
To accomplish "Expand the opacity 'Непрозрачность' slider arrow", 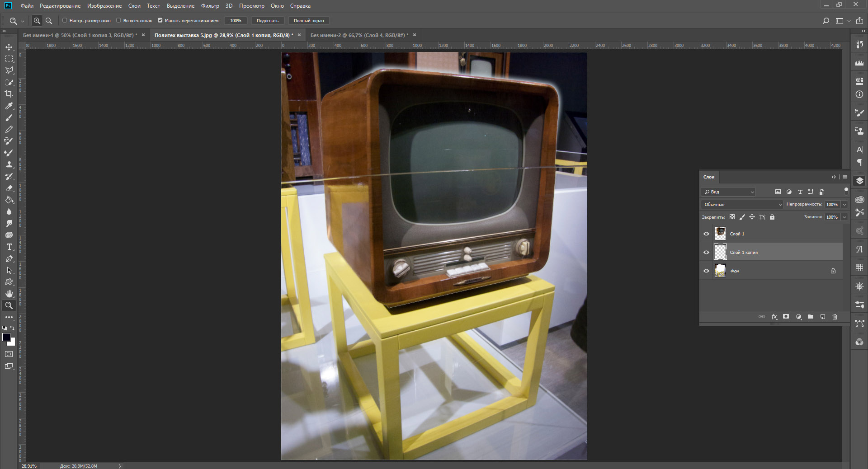I will tap(844, 205).
